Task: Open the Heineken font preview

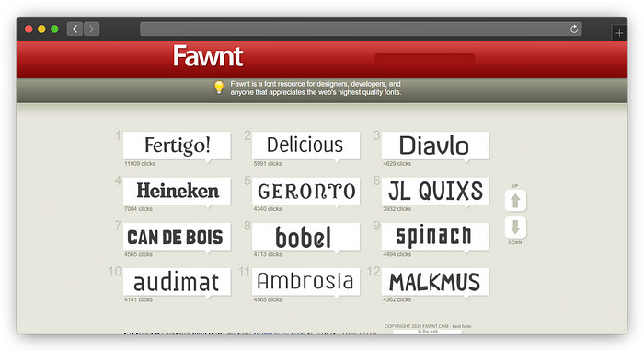Action: [177, 191]
